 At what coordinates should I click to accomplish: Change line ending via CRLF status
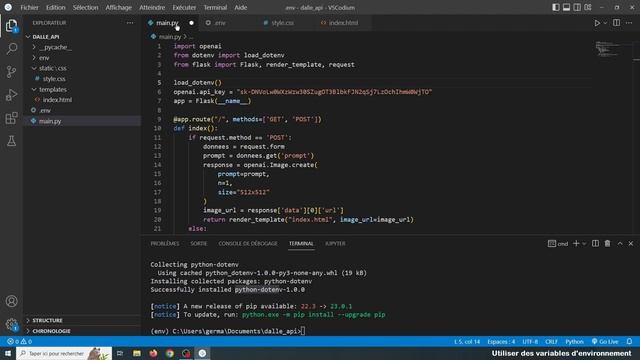click(x=551, y=342)
